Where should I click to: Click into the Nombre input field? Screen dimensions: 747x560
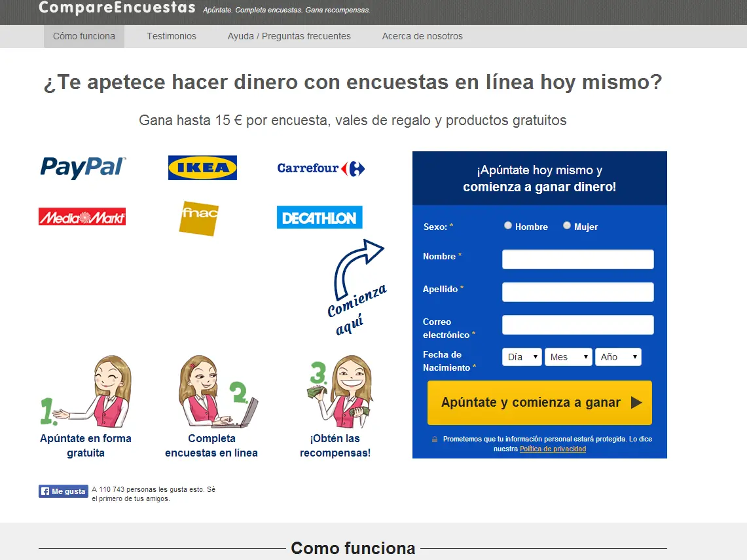coord(578,259)
